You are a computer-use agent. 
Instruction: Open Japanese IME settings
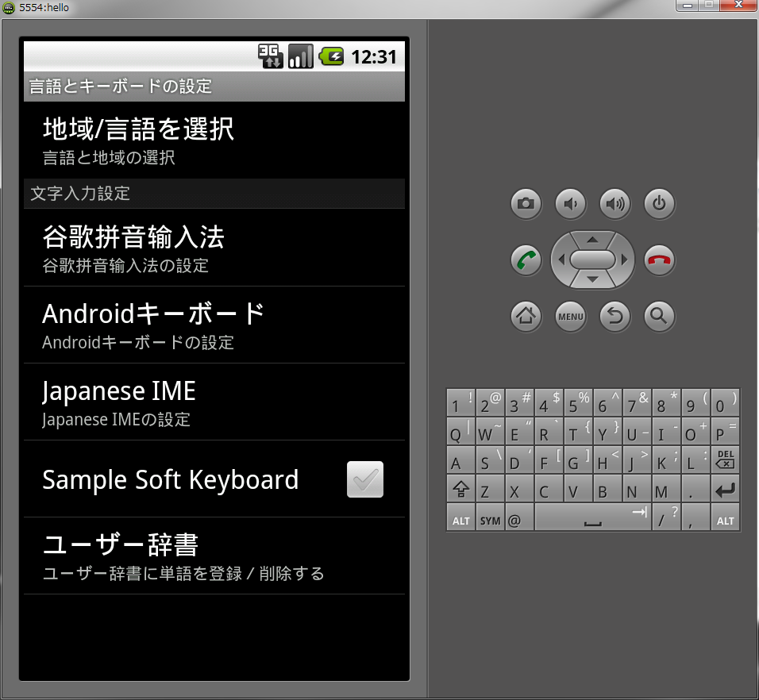coord(214,402)
